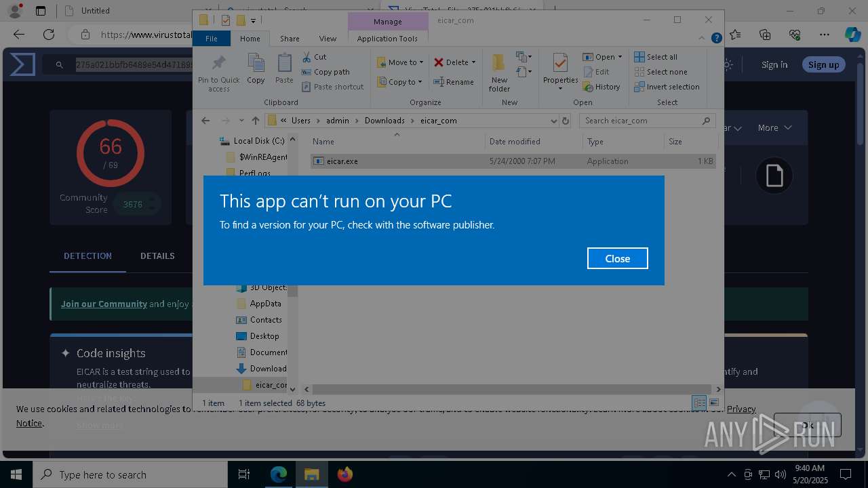Collapse the ribbon with the chevron
The width and height of the screenshot is (868, 488).
point(703,39)
